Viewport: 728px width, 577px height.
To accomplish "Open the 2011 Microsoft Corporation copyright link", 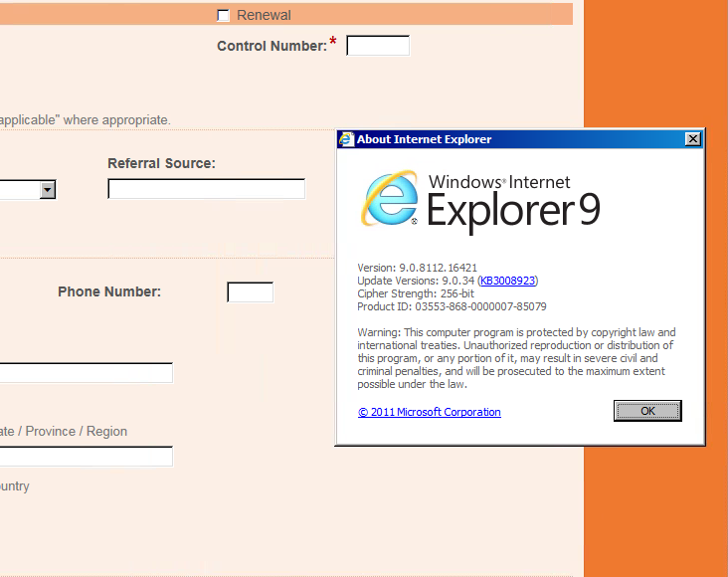I will point(429,412).
